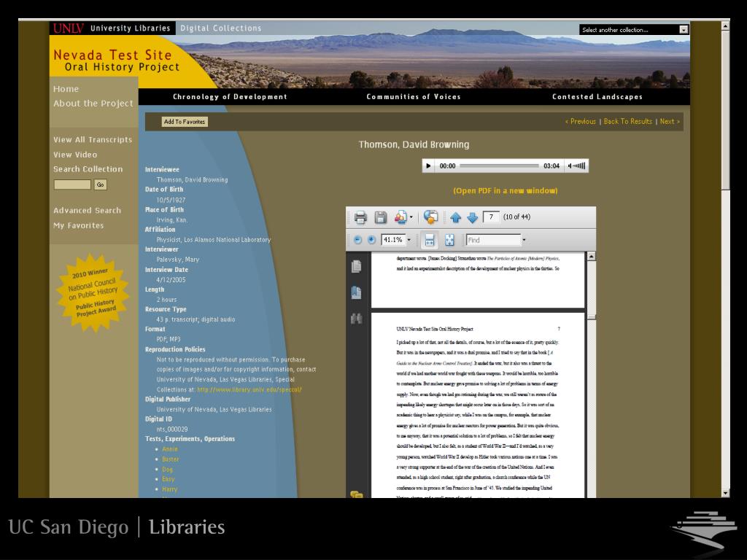This screenshot has height=560, width=747.
Task: Go to the Previous record link
Action: pos(580,122)
